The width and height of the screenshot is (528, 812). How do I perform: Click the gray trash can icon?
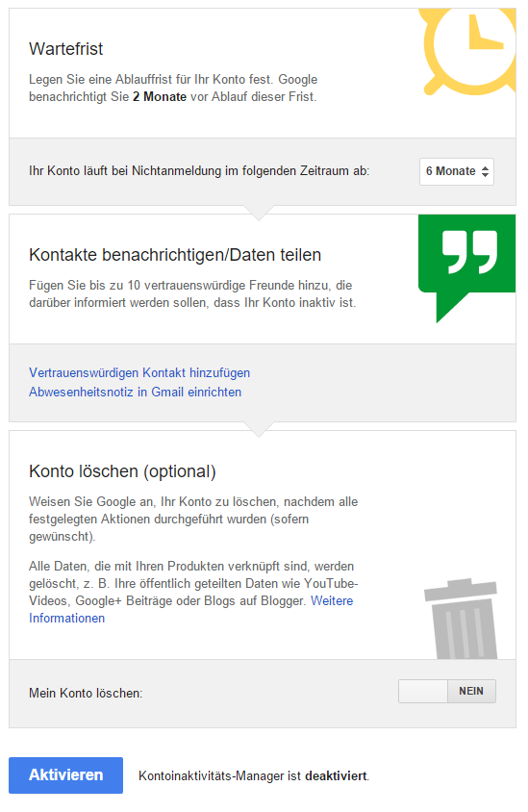pyautogui.click(x=461, y=619)
